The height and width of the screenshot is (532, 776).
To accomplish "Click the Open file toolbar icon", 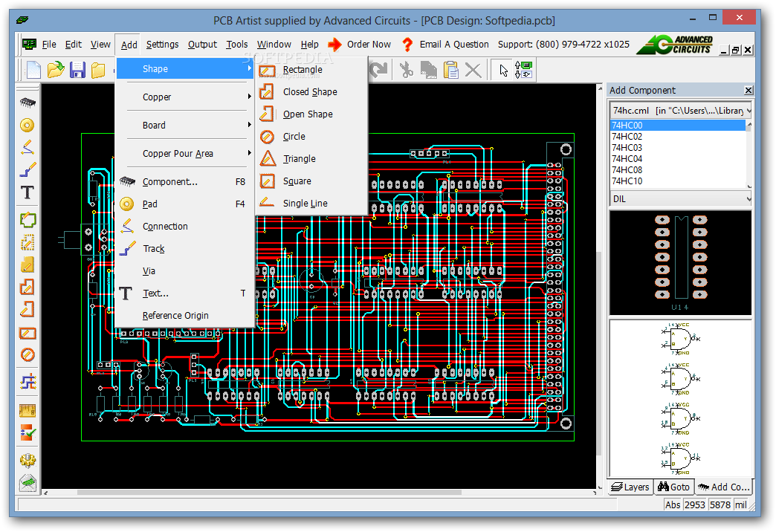I will (x=56, y=70).
